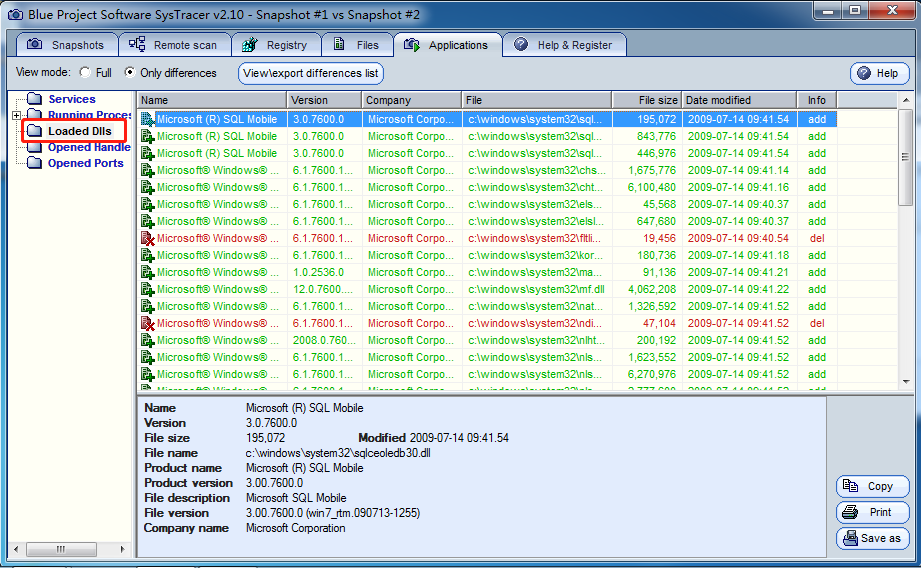Select version 1.0.2536.0 cell

[x=325, y=272]
